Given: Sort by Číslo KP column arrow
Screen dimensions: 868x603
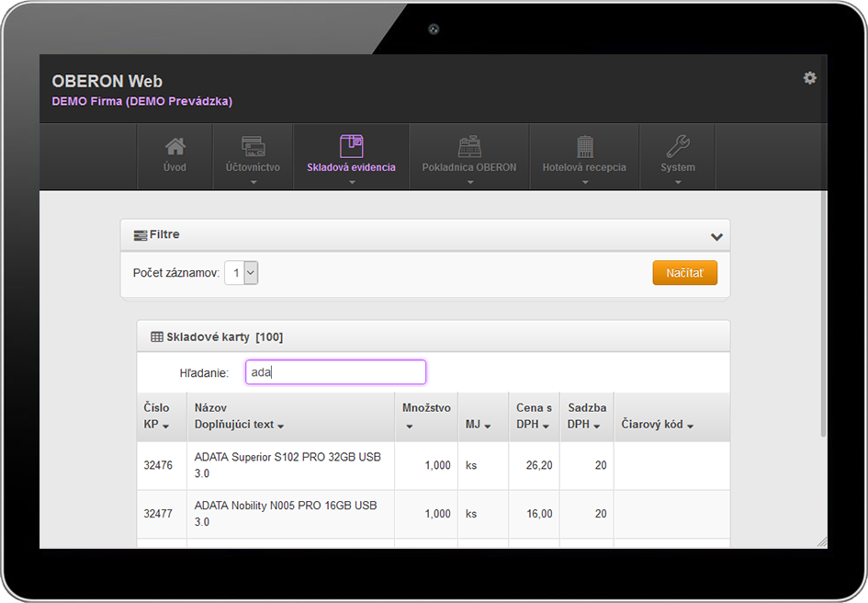Looking at the screenshot, I should point(165,427).
